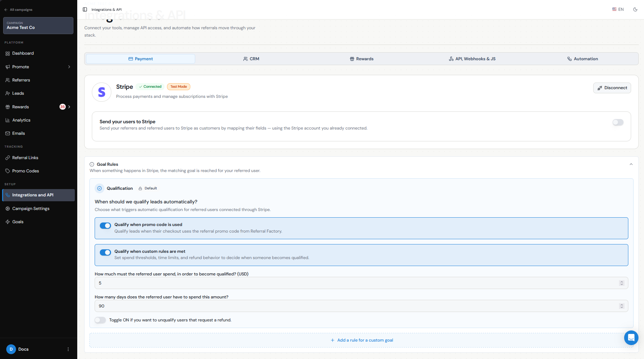Open Referrers in the sidebar
644x359 pixels.
[38, 80]
